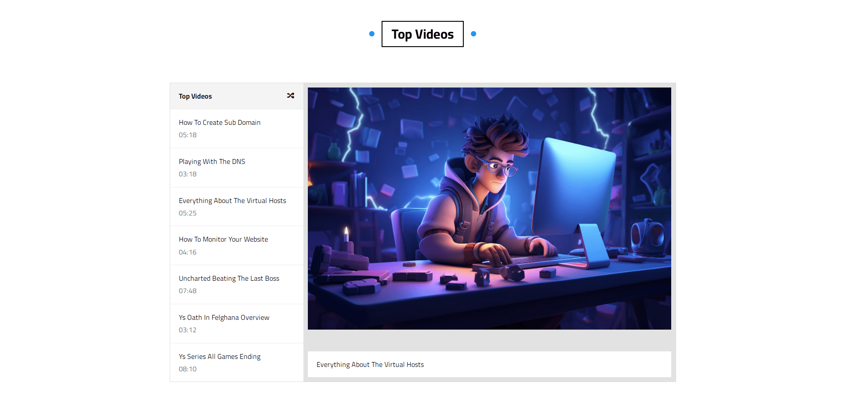Screen dimensions: 868x414
Task: Click the 03:12 duration label
Action: pyautogui.click(x=187, y=330)
